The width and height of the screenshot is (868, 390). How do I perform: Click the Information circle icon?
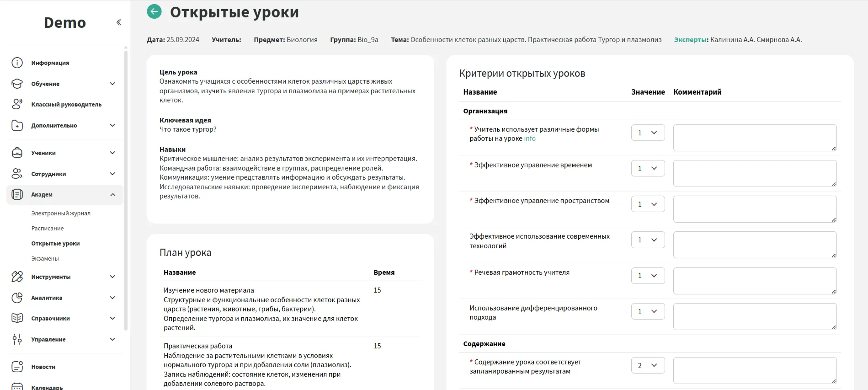(x=17, y=63)
